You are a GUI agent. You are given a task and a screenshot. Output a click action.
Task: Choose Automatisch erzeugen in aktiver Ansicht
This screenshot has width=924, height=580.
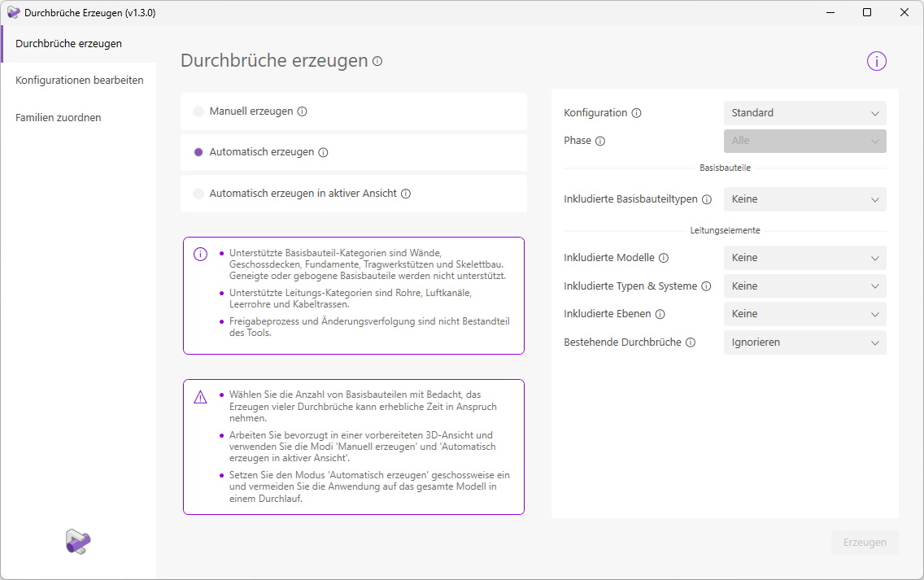click(x=198, y=194)
